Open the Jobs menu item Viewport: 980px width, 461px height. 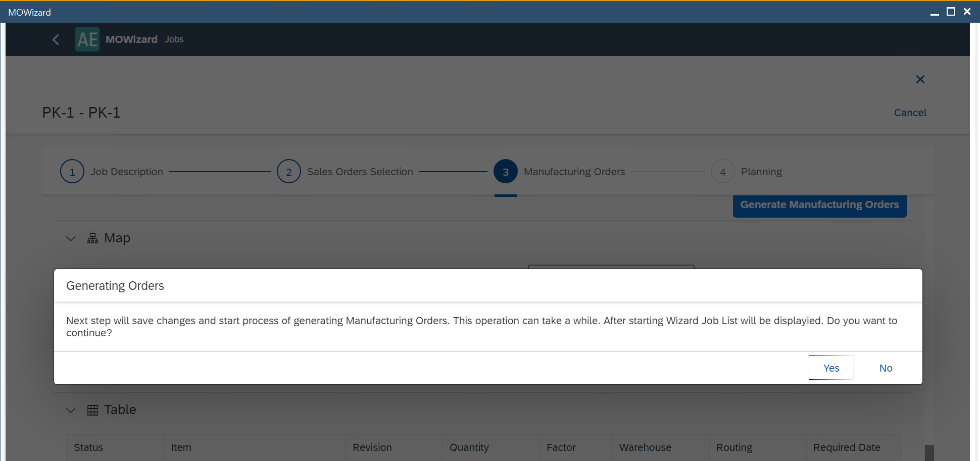coord(174,39)
